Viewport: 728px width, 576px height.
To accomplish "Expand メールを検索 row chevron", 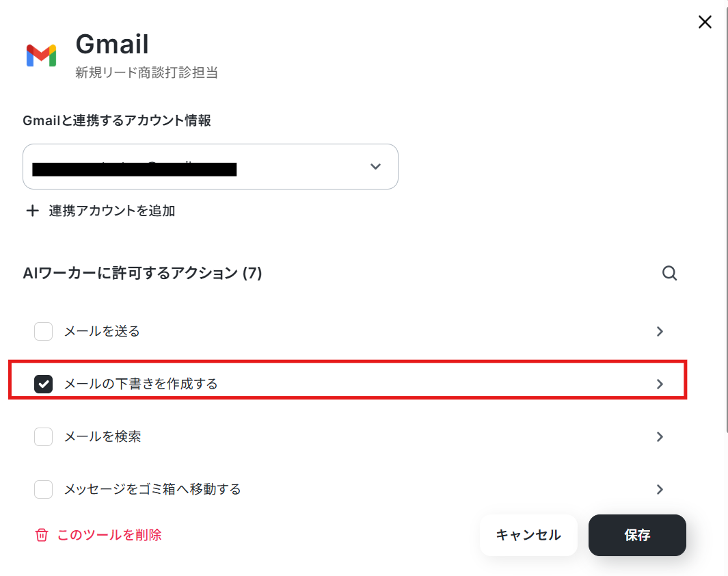I will pos(660,436).
